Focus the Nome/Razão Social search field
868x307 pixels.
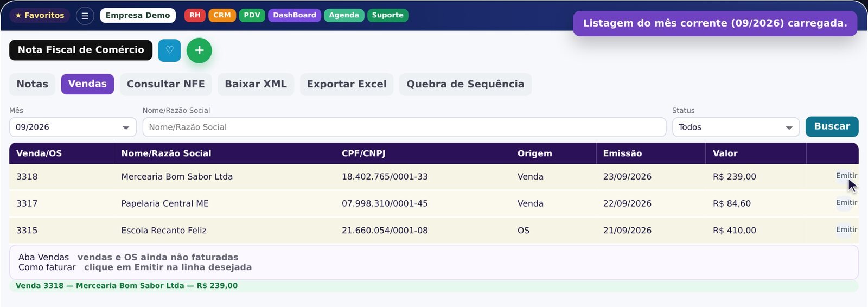tap(404, 127)
